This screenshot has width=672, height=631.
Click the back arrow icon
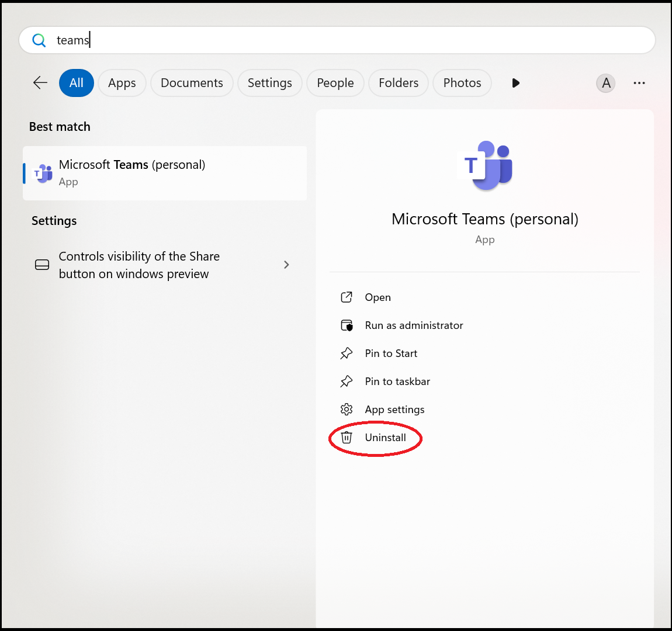pyautogui.click(x=40, y=83)
